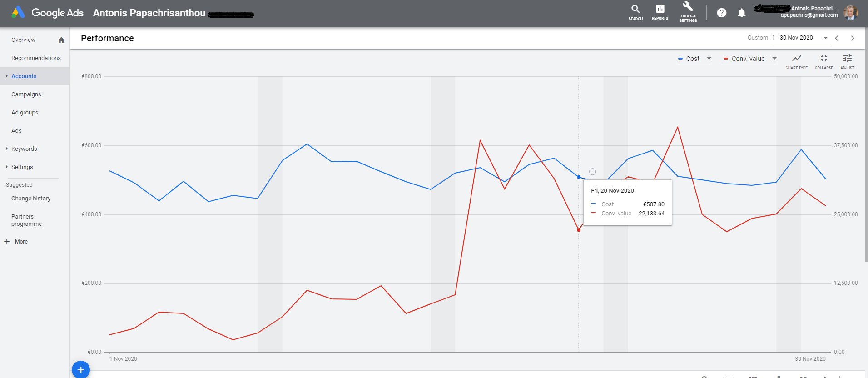Open the Adjust chart options
This screenshot has height=378, width=868.
(x=848, y=61)
